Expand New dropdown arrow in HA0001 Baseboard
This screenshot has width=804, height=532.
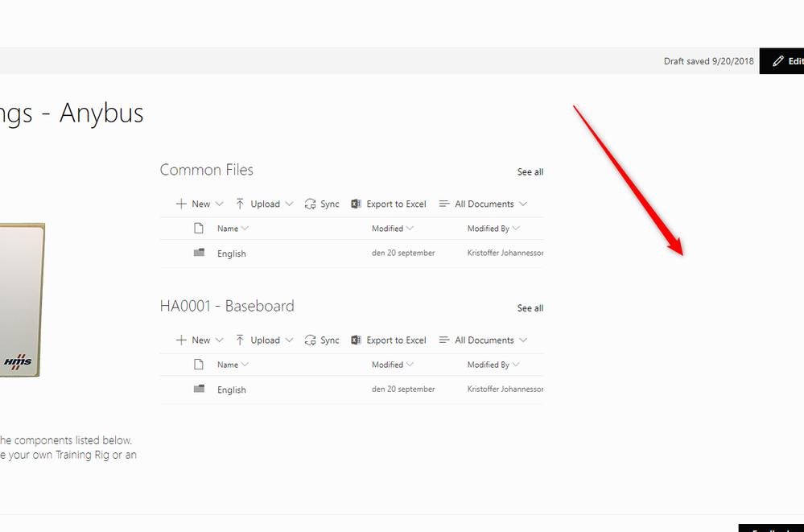click(220, 340)
